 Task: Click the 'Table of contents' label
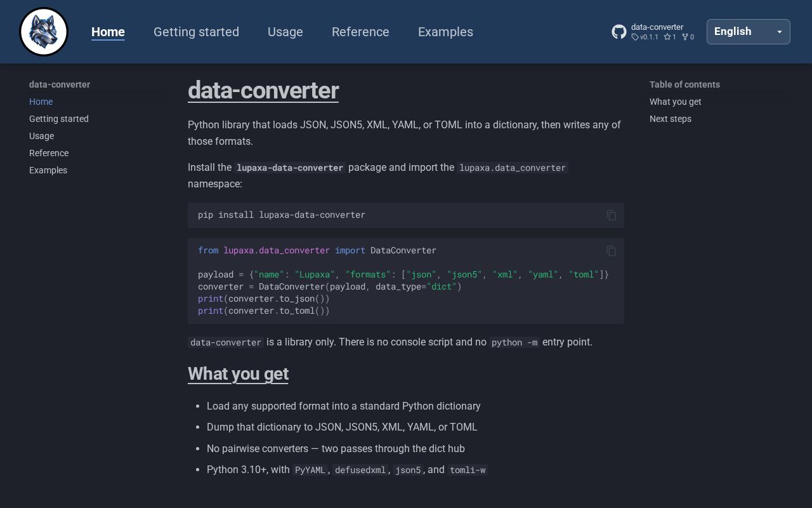click(x=684, y=84)
